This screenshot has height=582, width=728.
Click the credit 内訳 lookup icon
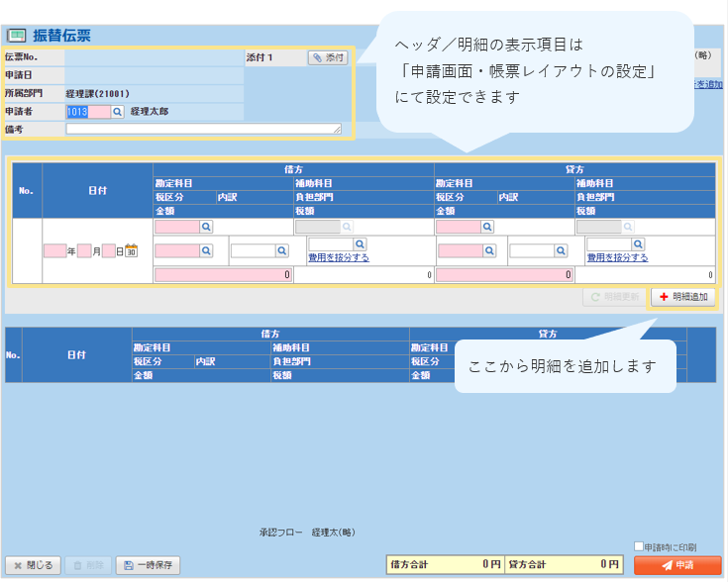click(x=562, y=251)
